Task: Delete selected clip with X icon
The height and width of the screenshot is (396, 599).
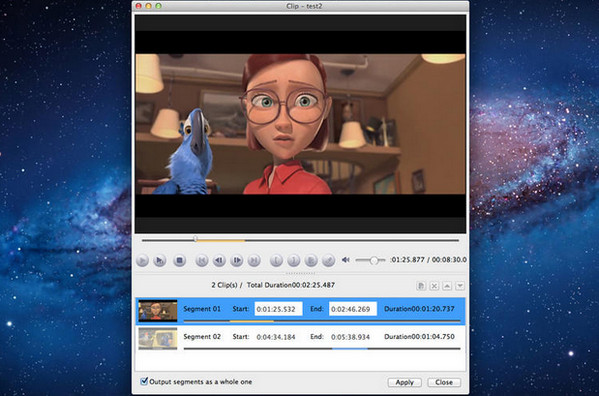Action: pos(434,286)
